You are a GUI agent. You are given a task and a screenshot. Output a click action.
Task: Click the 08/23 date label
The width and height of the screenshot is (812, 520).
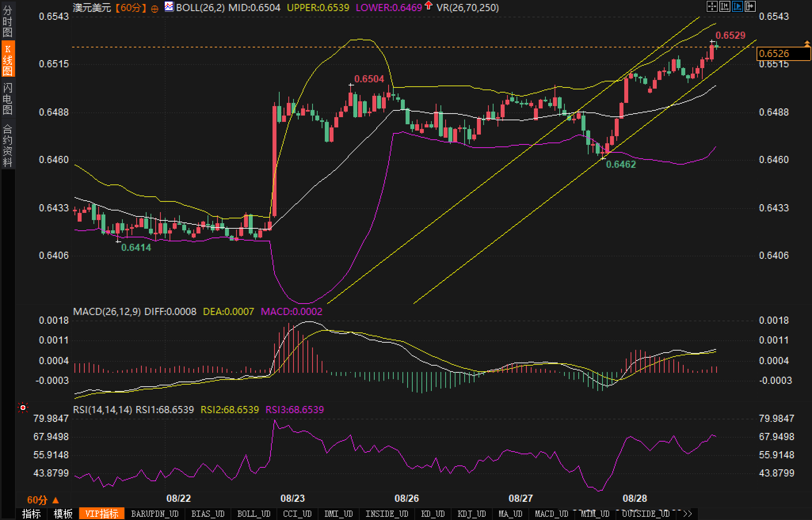[293, 498]
